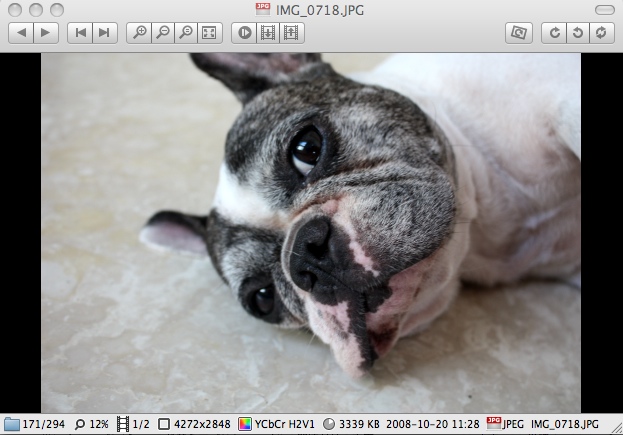The width and height of the screenshot is (623, 435).
Task: Rotate the image 180 degrees
Action: (x=602, y=33)
